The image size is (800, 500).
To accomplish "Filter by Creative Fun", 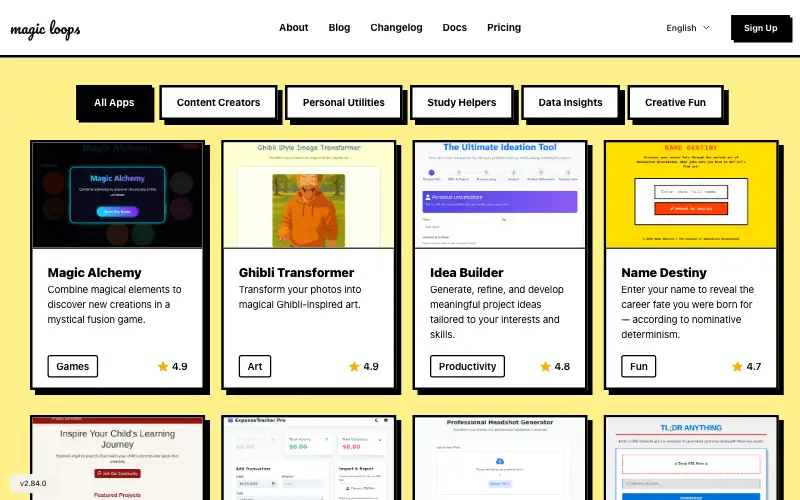I will tap(675, 103).
